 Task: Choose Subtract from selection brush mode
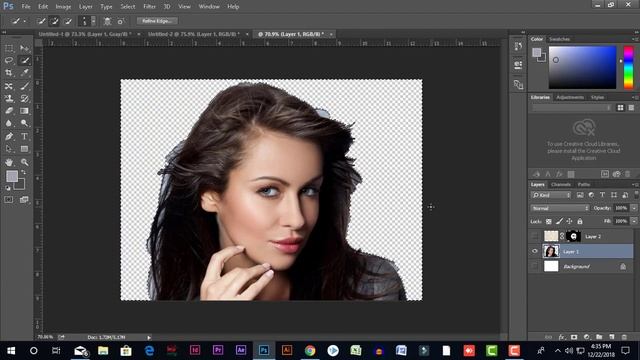tap(68, 21)
